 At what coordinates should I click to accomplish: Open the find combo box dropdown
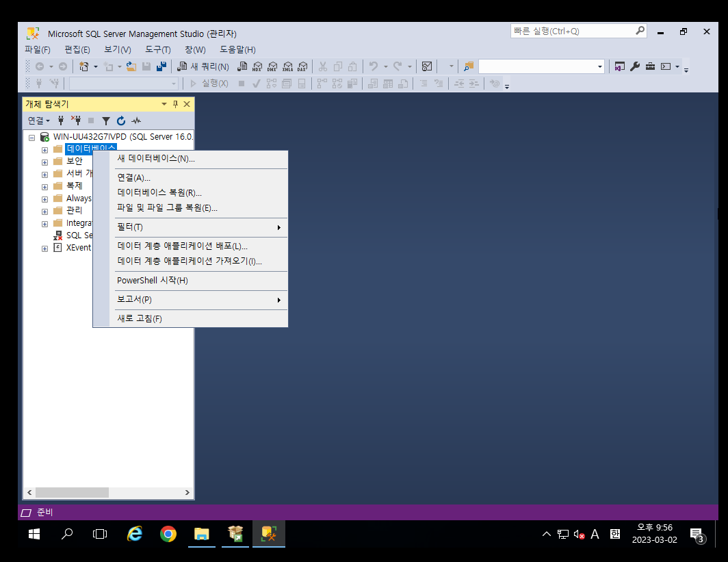pos(599,66)
